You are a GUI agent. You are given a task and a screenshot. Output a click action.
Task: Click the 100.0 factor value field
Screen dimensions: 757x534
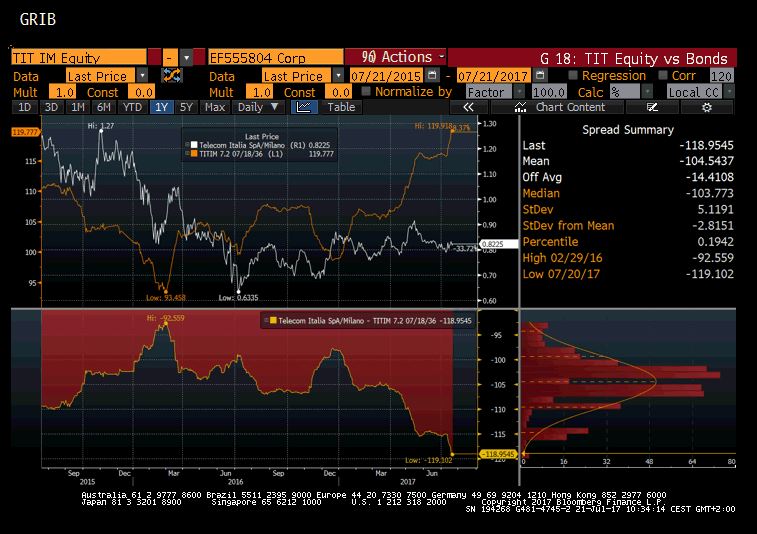[x=549, y=92]
